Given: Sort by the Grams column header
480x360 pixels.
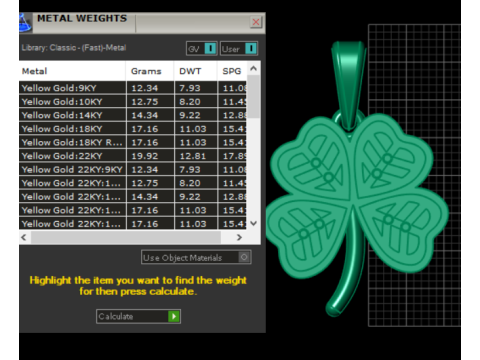Looking at the screenshot, I should pos(150,71).
